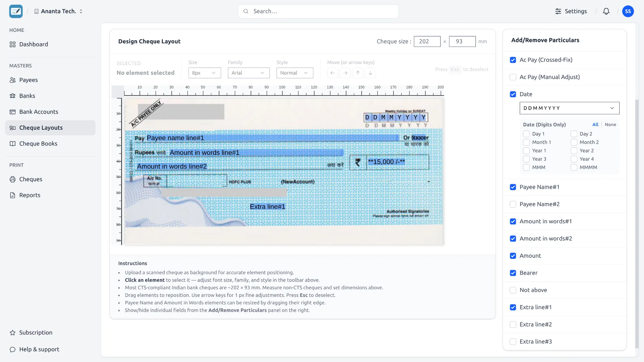Select the DDMMYYYY date boxes on cheque

(395, 117)
